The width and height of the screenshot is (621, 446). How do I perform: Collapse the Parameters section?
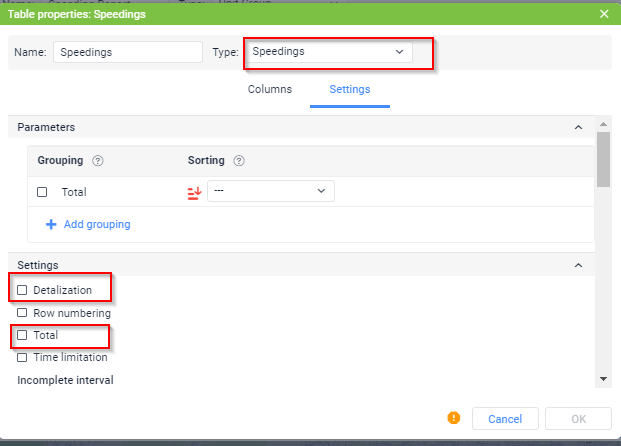[578, 128]
